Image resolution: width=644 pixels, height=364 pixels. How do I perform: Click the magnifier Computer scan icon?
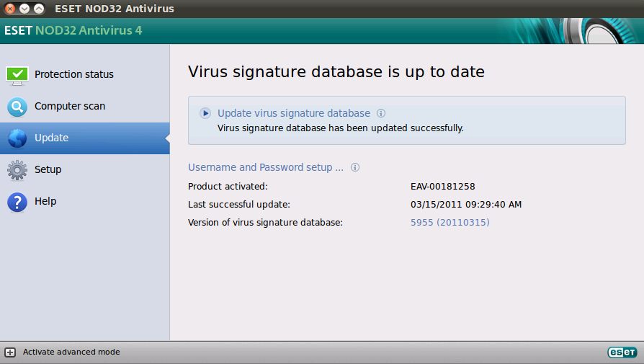tap(17, 107)
